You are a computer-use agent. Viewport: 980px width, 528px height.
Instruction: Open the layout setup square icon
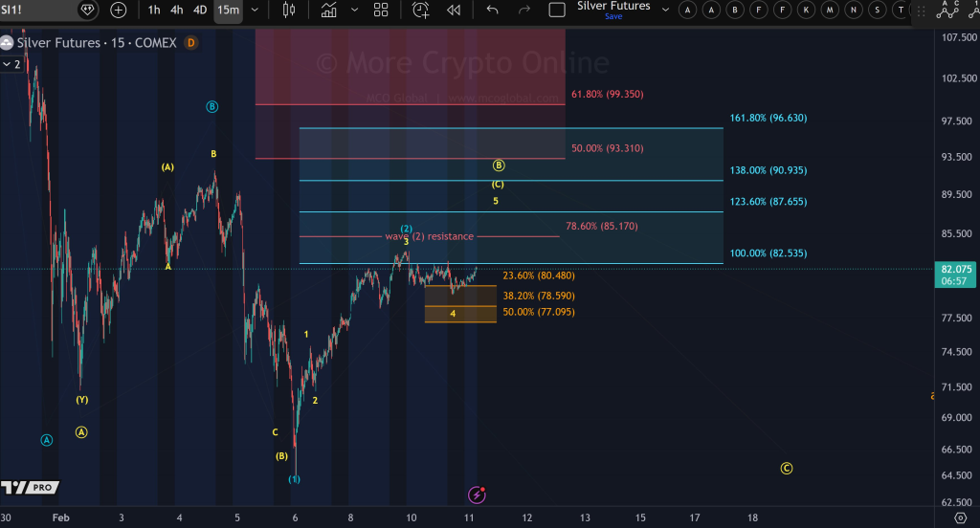(x=557, y=10)
